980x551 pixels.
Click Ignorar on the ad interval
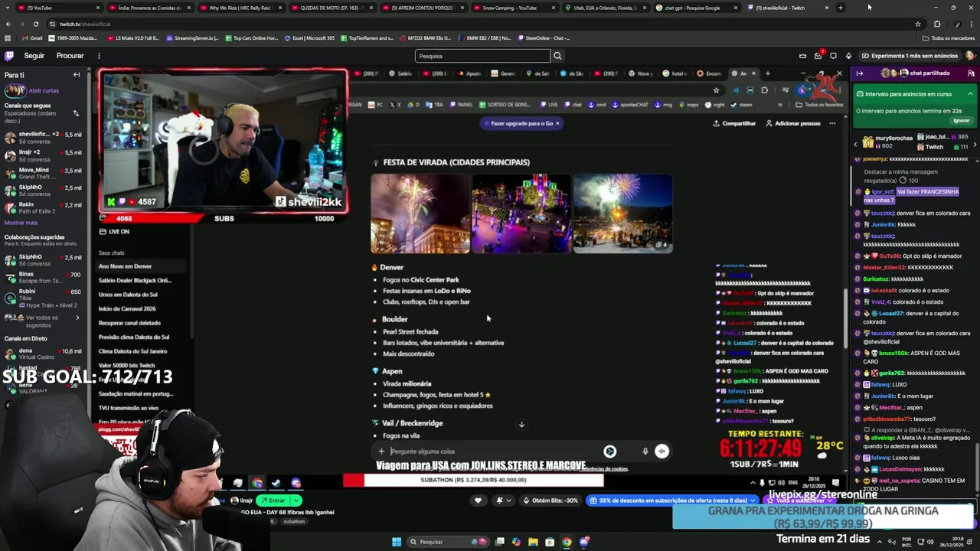pyautogui.click(x=961, y=120)
